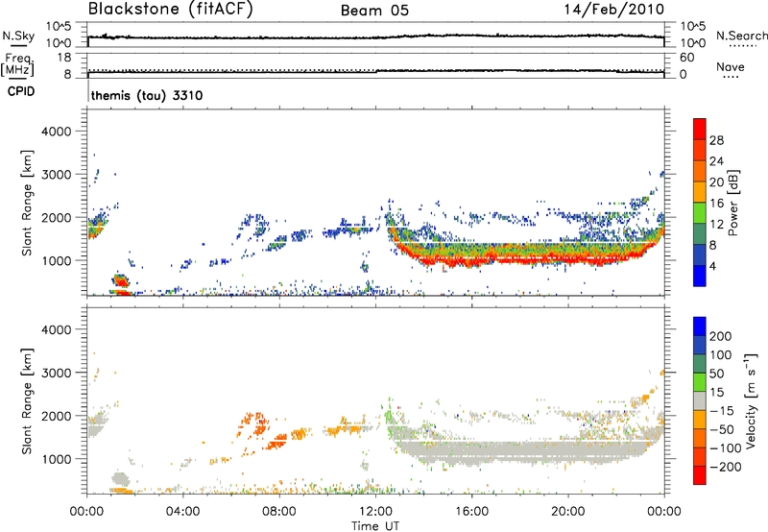
Task: Click the blue top swatch of the Velocity colorbar
Action: (700, 326)
